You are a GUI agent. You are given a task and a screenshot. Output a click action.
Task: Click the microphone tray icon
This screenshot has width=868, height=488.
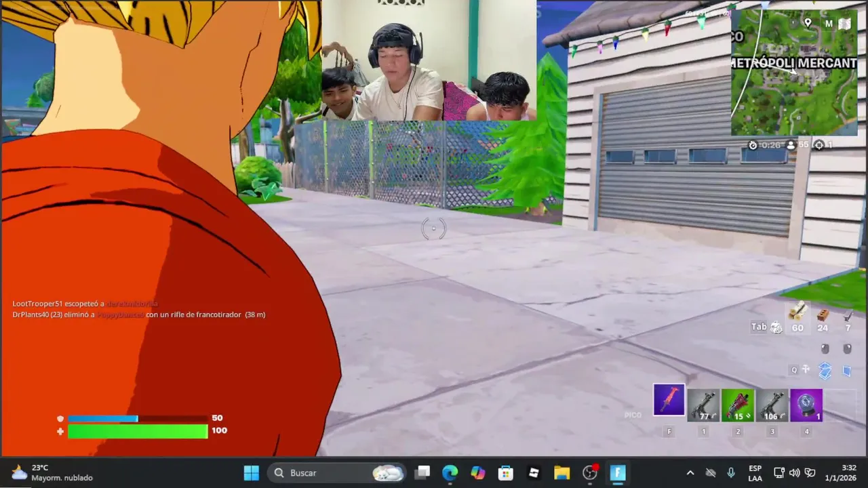(731, 473)
